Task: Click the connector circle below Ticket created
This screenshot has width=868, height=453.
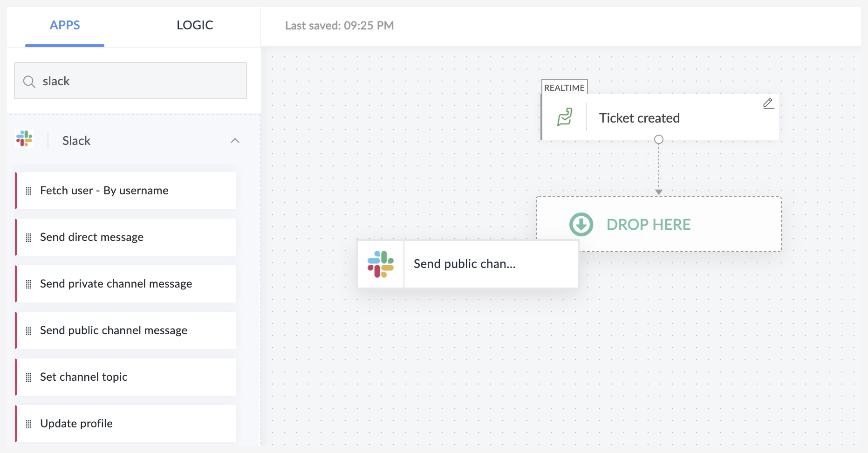Action: 658,139
